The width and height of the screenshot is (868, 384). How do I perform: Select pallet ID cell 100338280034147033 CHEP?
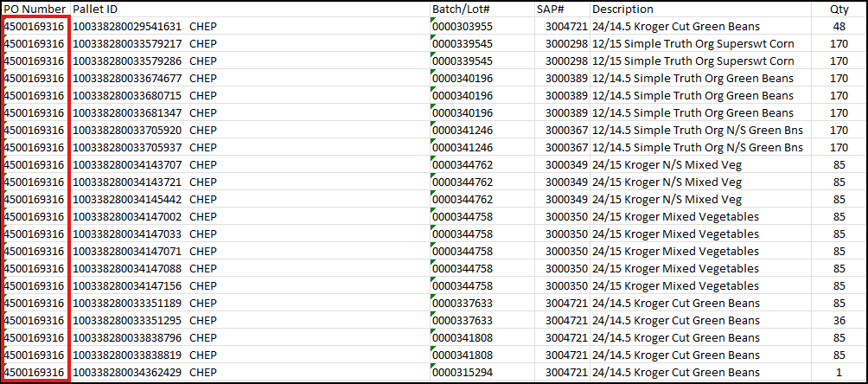[x=250, y=234]
